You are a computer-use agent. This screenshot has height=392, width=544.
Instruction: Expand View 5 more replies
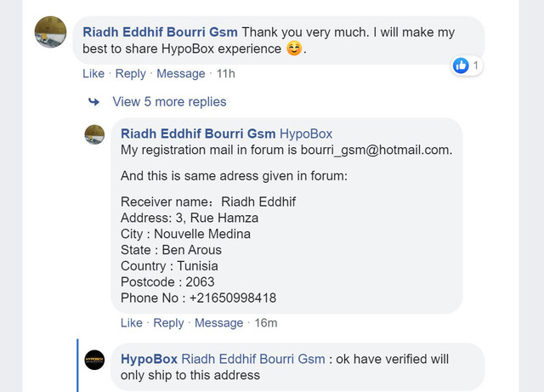click(169, 102)
